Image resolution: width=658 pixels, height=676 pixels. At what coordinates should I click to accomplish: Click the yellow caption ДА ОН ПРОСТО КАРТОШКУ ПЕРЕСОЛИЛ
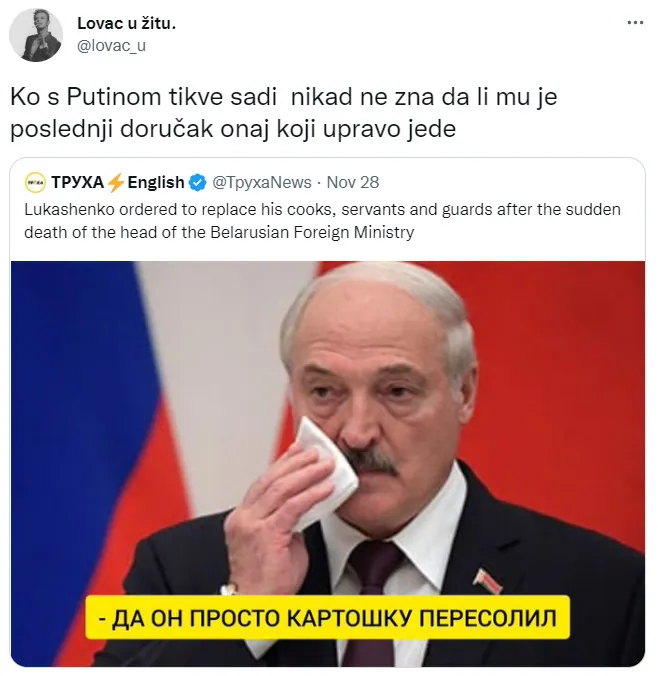(x=328, y=617)
